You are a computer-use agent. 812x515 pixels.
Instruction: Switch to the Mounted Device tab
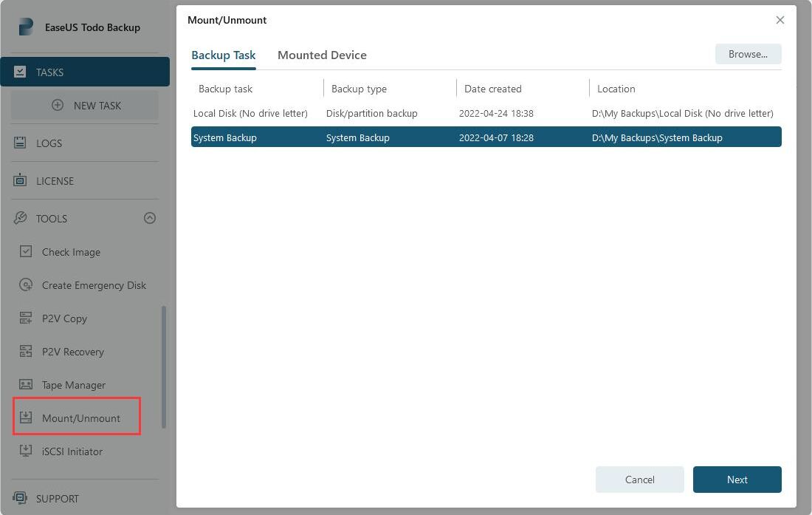coord(322,55)
